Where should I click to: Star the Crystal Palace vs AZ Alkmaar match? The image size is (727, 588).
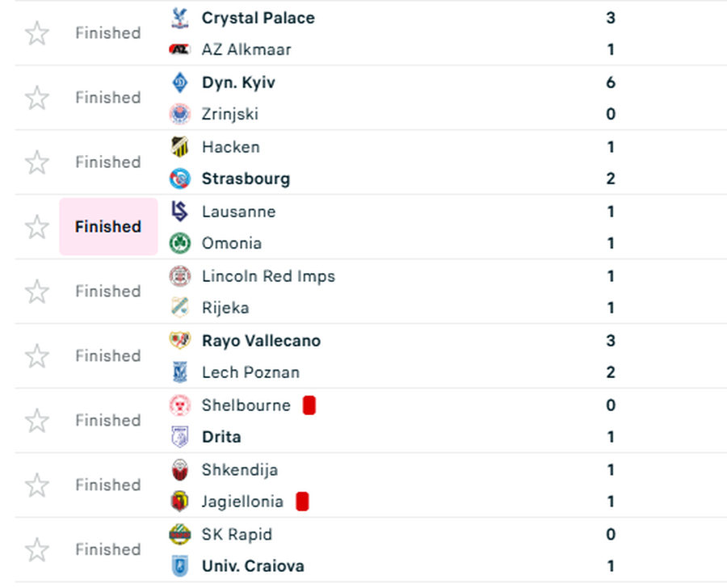point(37,33)
